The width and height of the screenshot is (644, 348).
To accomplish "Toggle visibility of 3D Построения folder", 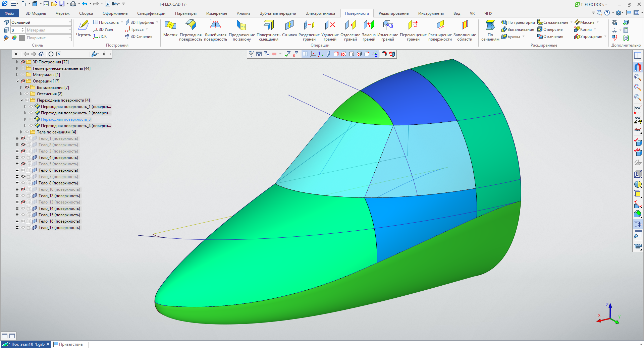I will (x=23, y=62).
